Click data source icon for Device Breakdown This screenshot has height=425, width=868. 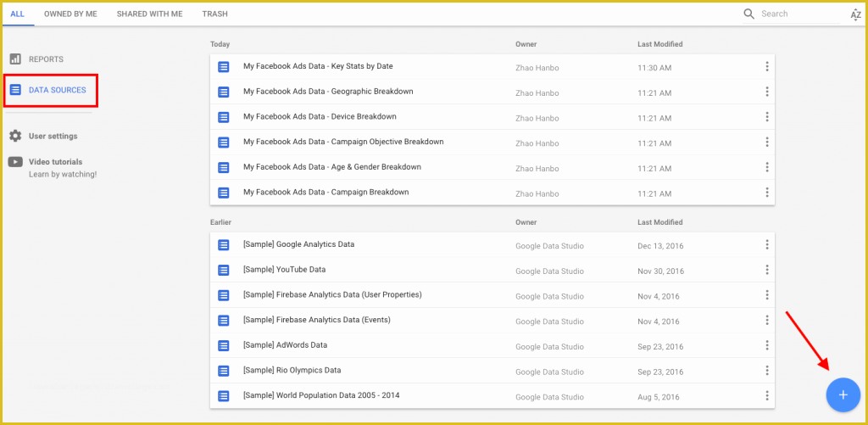pos(224,117)
